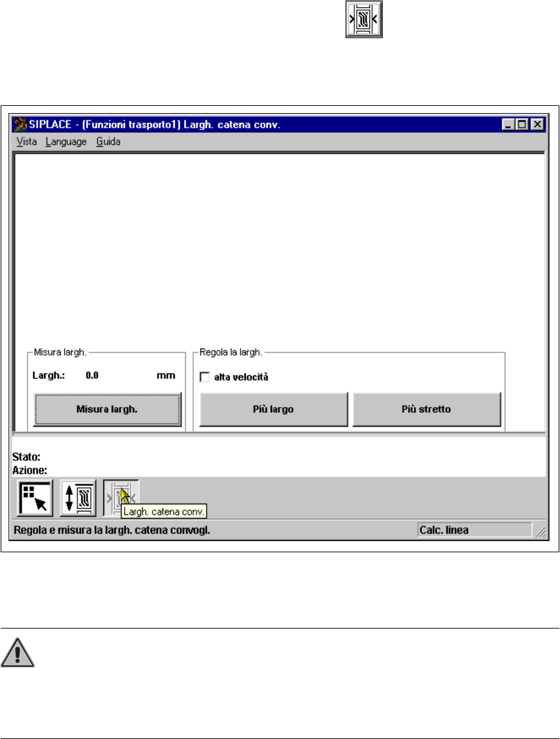Minimize the SIPLACE window
This screenshot has width=560, height=739.
[x=507, y=124]
